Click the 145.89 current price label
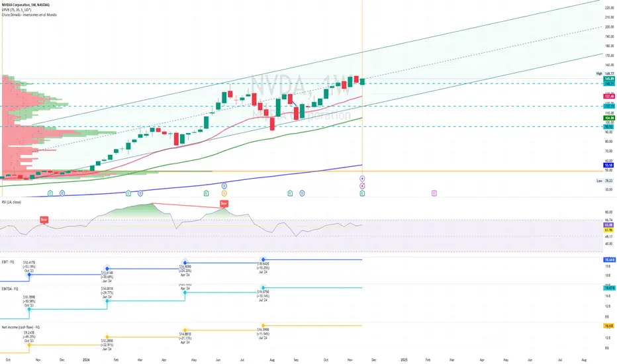 click(x=609, y=79)
